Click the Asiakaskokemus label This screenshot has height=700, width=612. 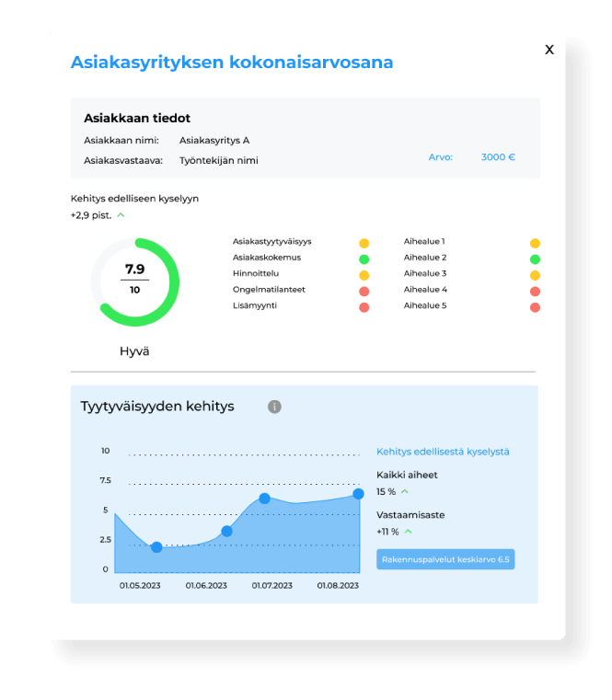click(x=267, y=258)
